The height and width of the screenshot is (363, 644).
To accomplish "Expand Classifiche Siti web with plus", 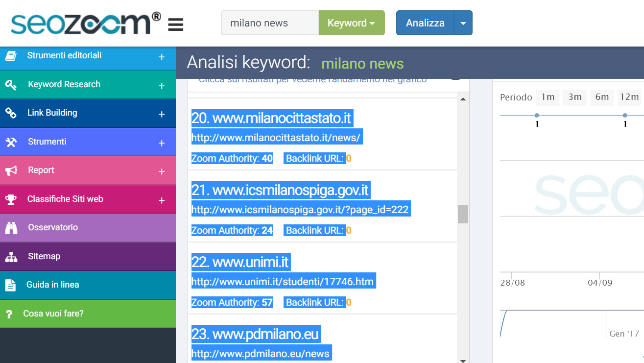I will (x=162, y=200).
